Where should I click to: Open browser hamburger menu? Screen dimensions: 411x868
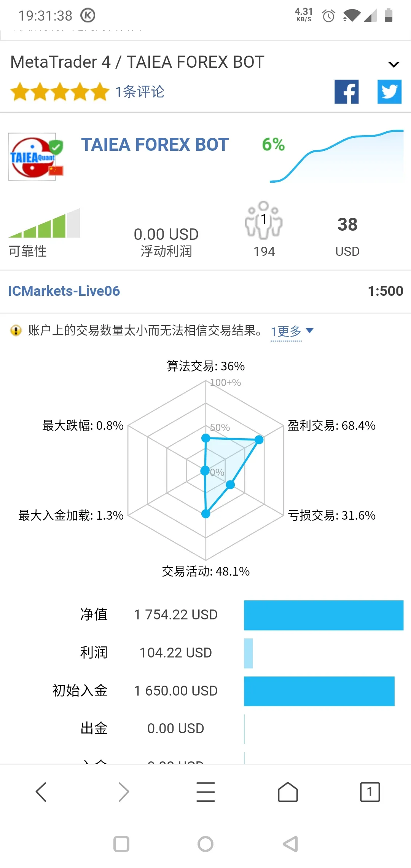205,792
